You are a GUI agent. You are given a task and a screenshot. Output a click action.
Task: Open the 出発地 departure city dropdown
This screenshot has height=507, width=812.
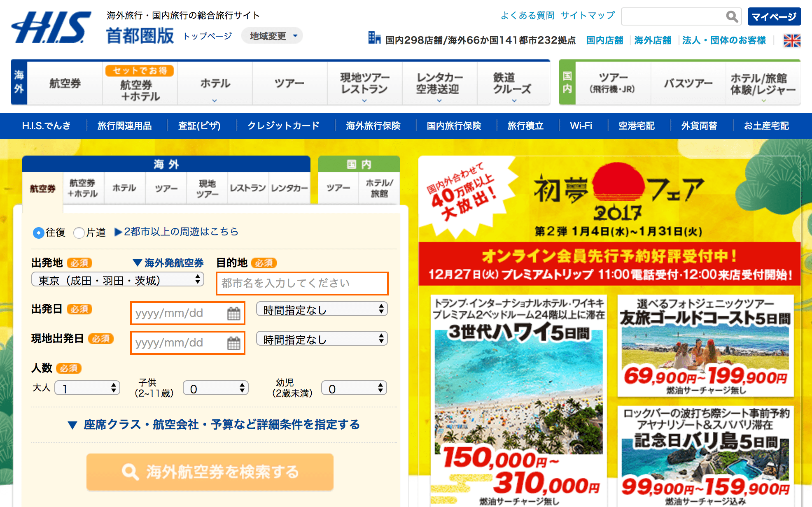117,279
